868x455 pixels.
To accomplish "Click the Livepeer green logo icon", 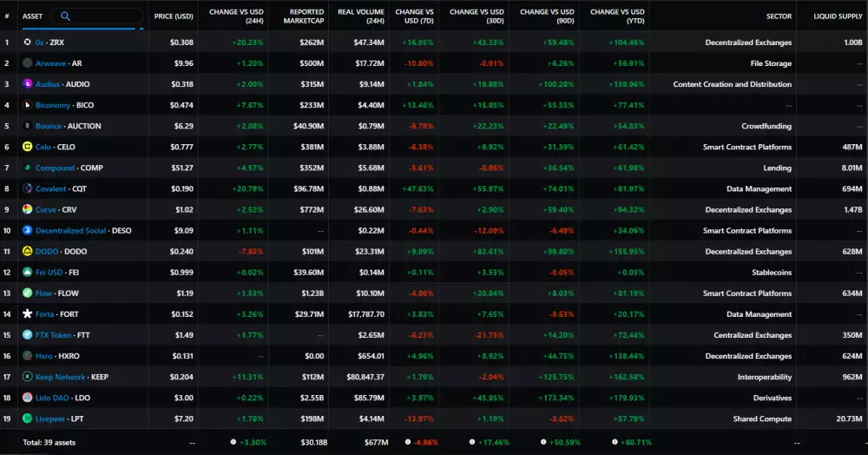I will (x=27, y=419).
